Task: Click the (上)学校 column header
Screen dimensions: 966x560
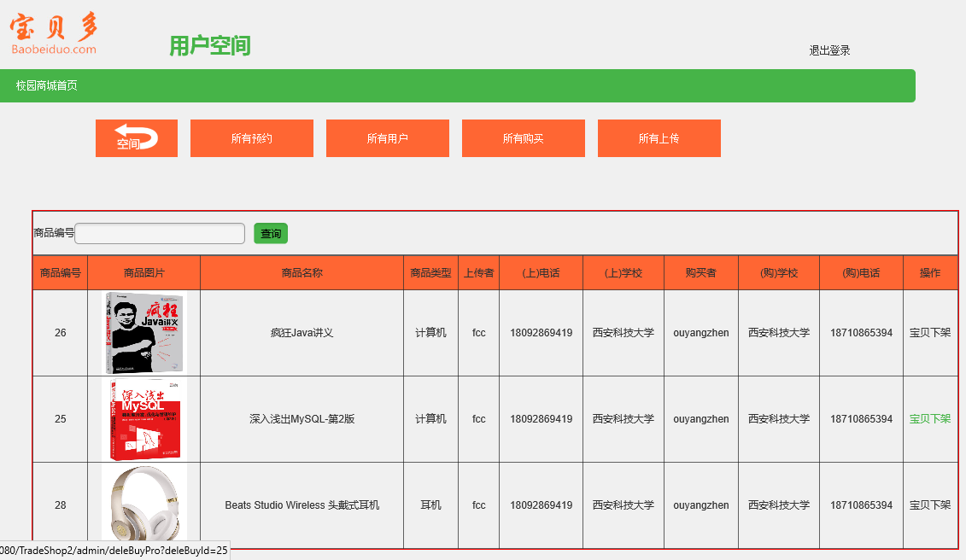Action: [x=624, y=273]
